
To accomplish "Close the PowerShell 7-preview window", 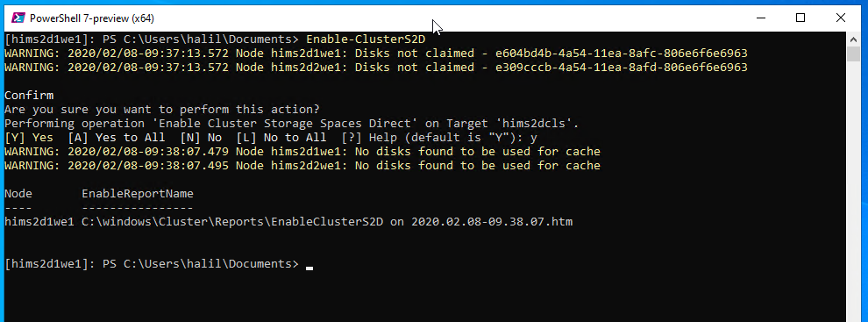I will pos(840,18).
